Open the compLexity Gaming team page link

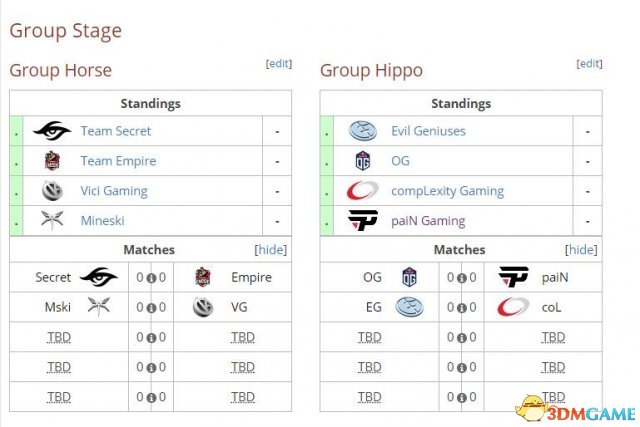[447, 191]
